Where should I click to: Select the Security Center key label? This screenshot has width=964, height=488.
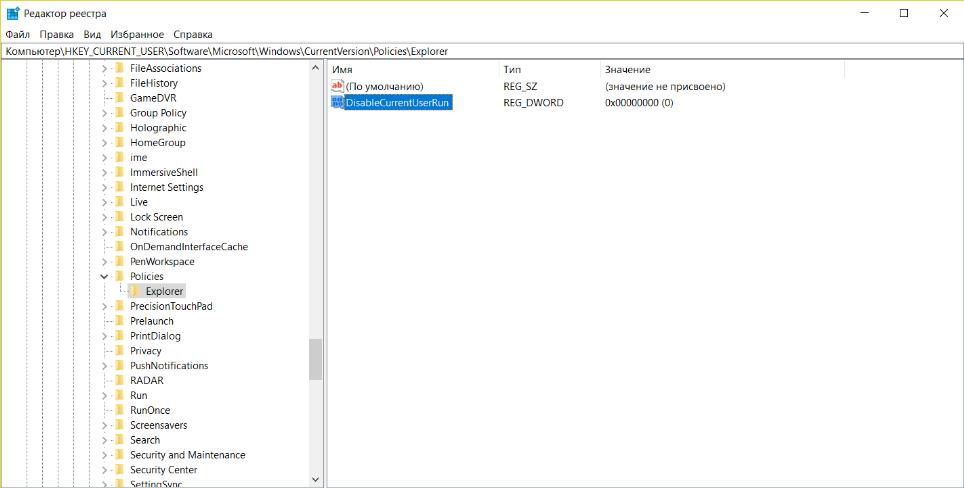tap(164, 470)
